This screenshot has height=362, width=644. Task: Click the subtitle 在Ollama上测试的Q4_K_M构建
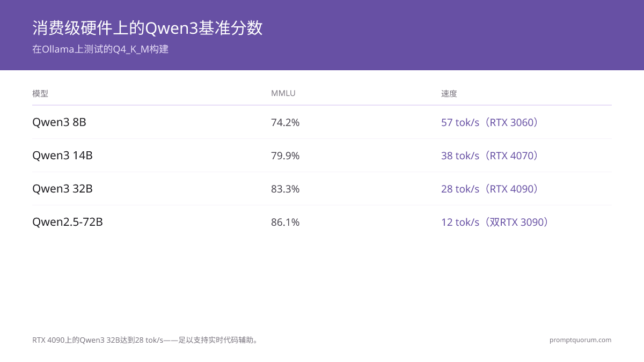(100, 49)
